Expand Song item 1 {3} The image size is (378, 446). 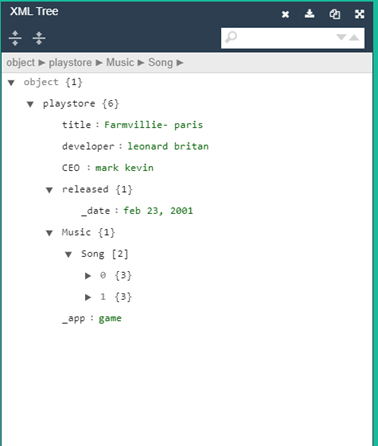(x=88, y=297)
